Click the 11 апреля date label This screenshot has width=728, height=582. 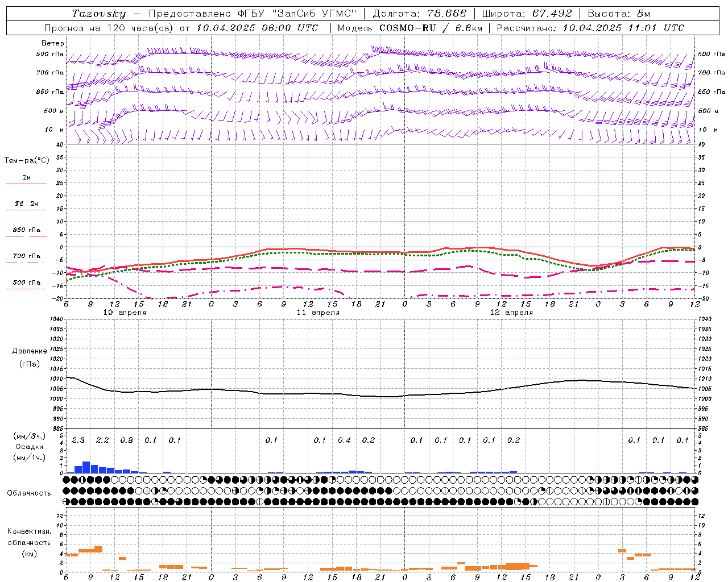318,313
